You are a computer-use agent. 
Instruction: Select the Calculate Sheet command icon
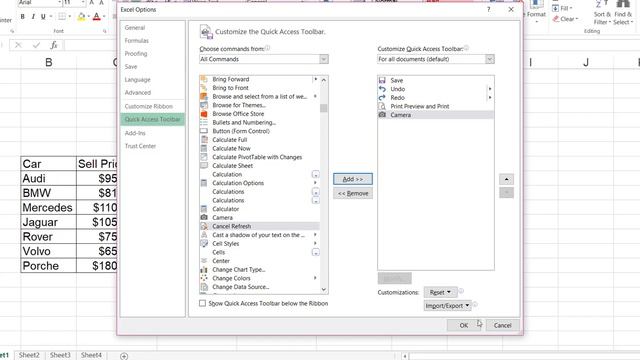[204, 165]
